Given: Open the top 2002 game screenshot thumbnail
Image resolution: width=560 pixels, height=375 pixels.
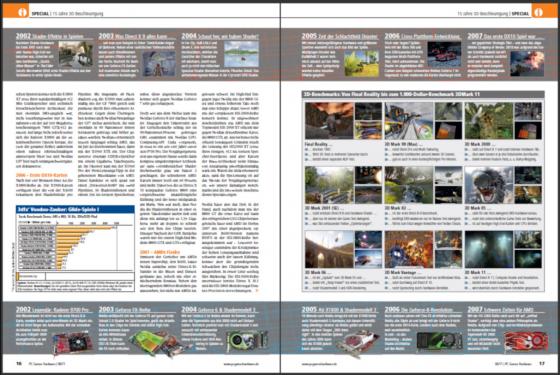Looking at the screenshot, I should [x=76, y=54].
